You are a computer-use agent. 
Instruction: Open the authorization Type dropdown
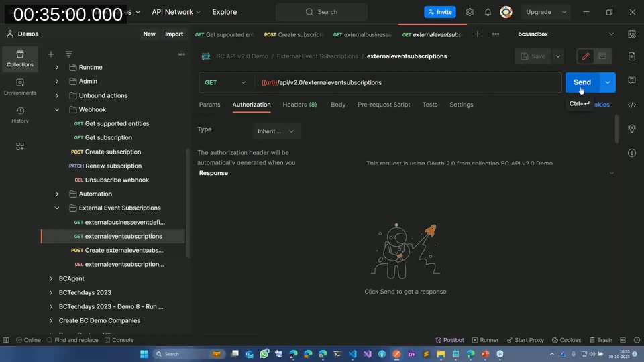click(x=276, y=131)
